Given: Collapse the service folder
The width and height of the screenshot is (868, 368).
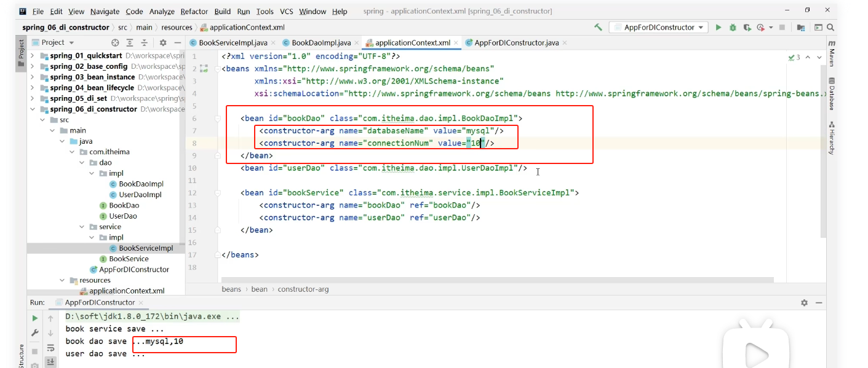Looking at the screenshot, I should point(82,227).
